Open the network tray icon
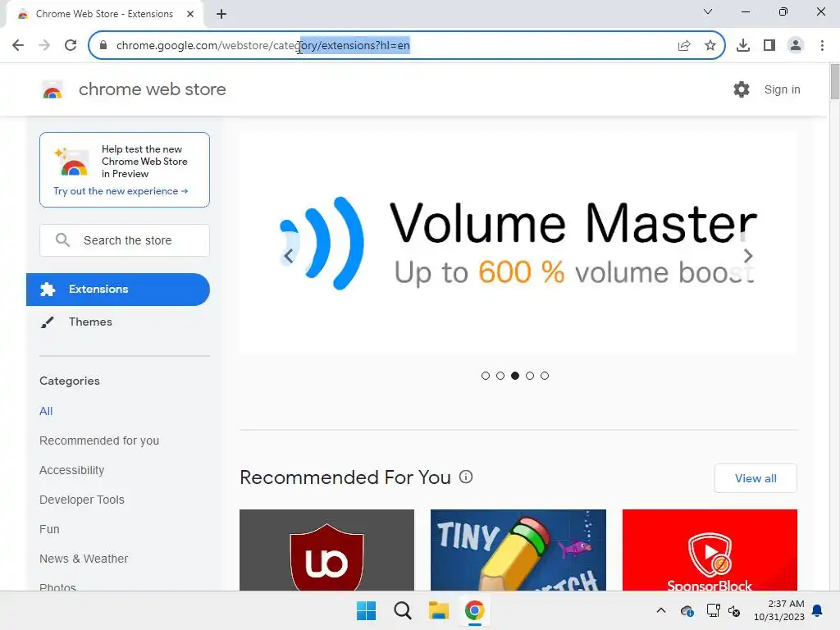Screen dimensions: 840x630 point(713,610)
